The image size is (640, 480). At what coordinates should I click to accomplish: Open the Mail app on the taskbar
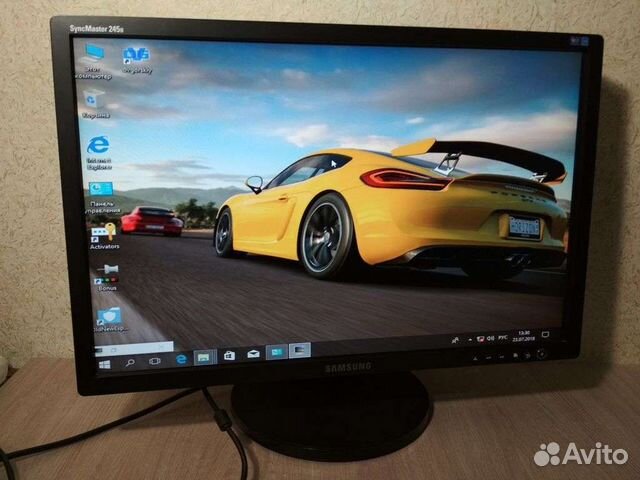click(253, 354)
